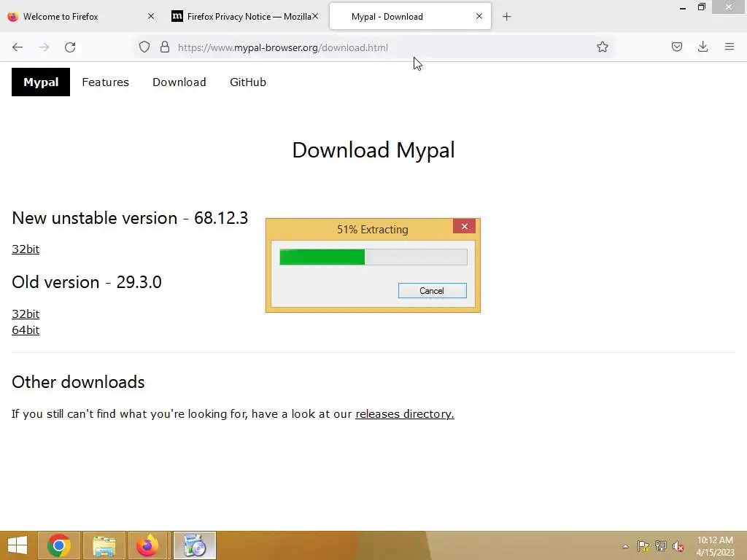The image size is (747, 560).
Task: Open the Windows Start button
Action: click(x=18, y=545)
